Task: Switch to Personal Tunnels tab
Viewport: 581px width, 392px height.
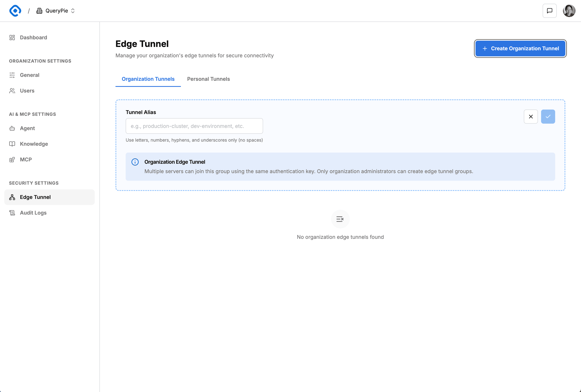Action: click(x=208, y=79)
